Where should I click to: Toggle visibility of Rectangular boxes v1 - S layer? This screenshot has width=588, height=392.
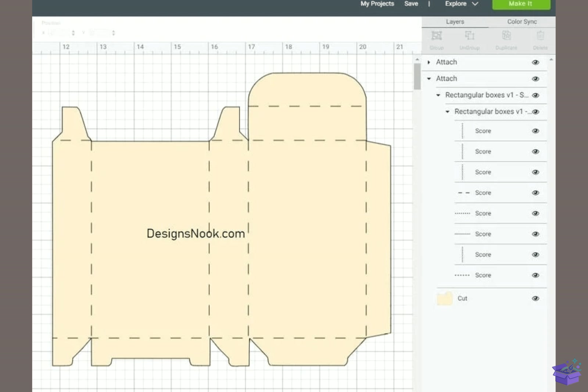[x=535, y=96]
